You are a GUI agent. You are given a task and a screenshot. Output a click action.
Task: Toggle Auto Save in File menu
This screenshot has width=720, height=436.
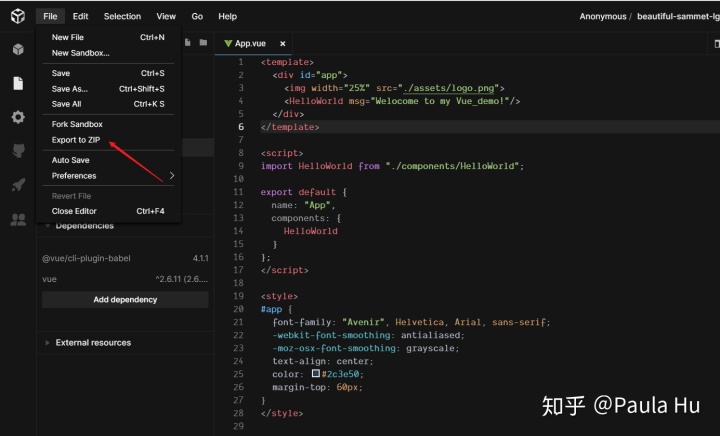tap(108, 160)
